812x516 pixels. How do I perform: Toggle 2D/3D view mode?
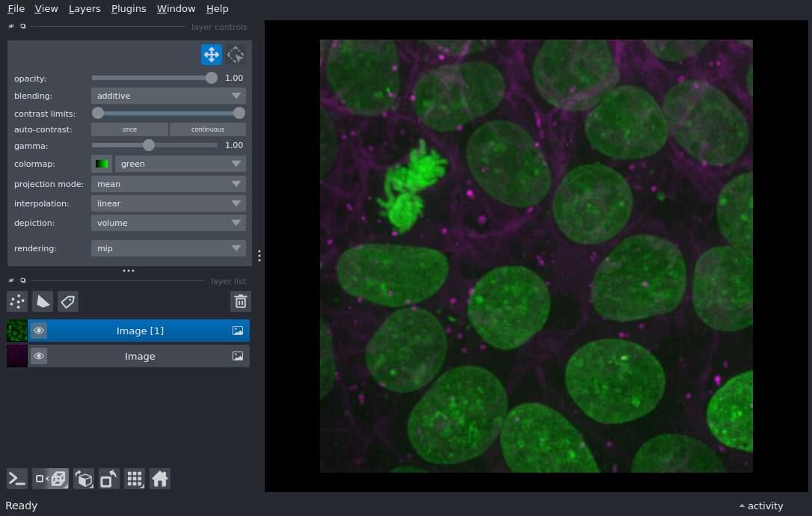tap(51, 479)
